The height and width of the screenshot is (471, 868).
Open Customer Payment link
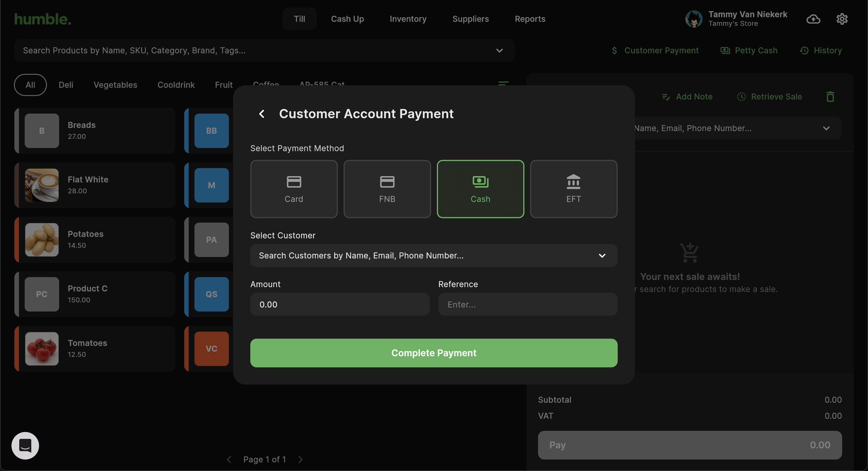655,50
